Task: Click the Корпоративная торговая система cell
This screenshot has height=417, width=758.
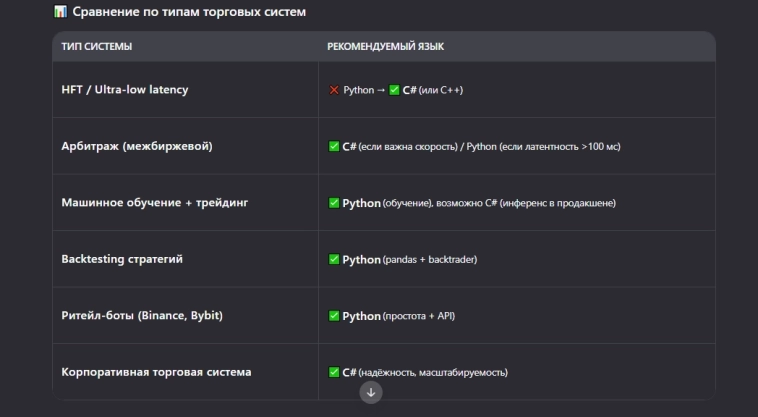Action: [156, 372]
